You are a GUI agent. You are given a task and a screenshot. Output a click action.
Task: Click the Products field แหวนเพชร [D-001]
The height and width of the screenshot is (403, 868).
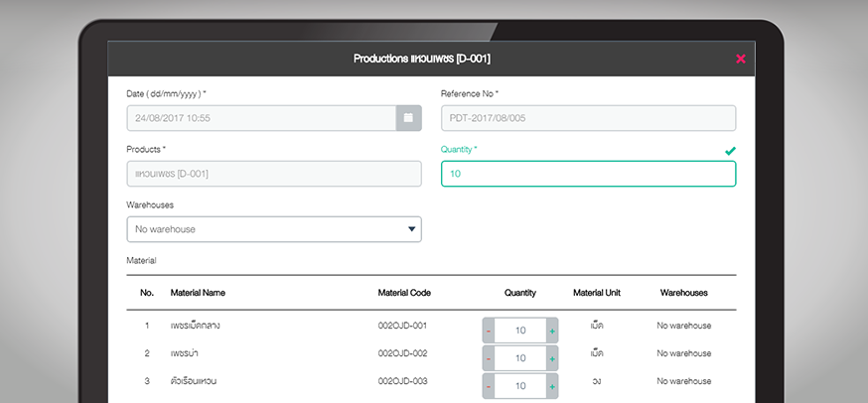tap(274, 174)
